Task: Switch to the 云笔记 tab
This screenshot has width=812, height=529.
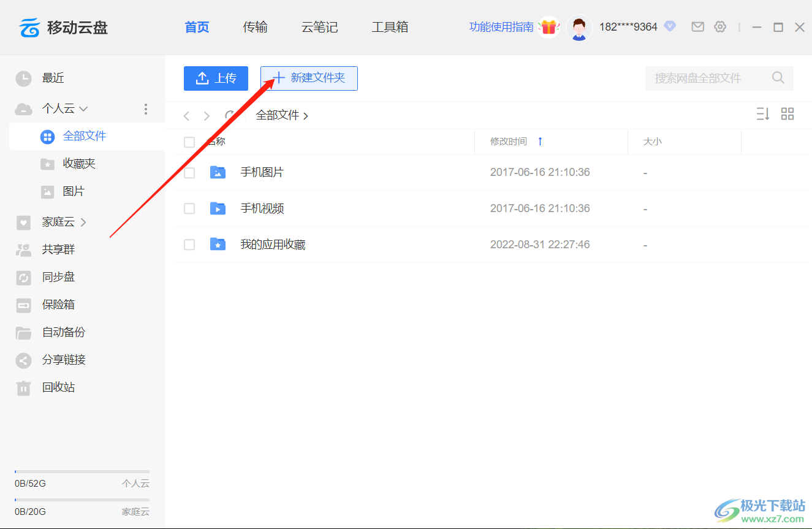Action: point(319,27)
